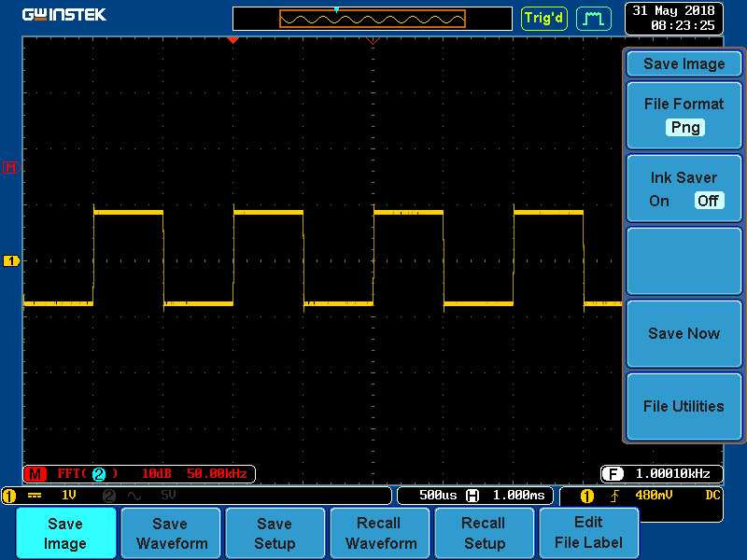Click the waveform overview memory bar
Image resolution: width=747 pixels, height=560 pixels.
pos(372,19)
